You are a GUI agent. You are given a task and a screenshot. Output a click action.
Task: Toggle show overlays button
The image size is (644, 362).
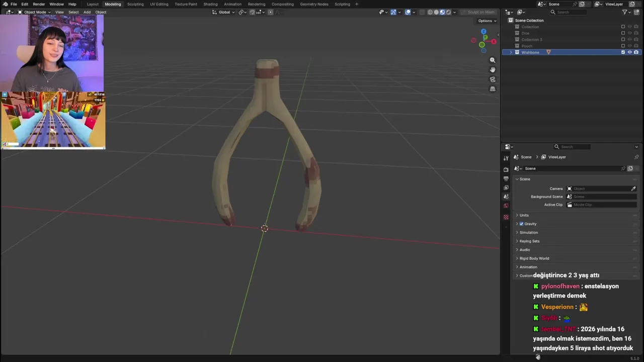[x=408, y=12]
